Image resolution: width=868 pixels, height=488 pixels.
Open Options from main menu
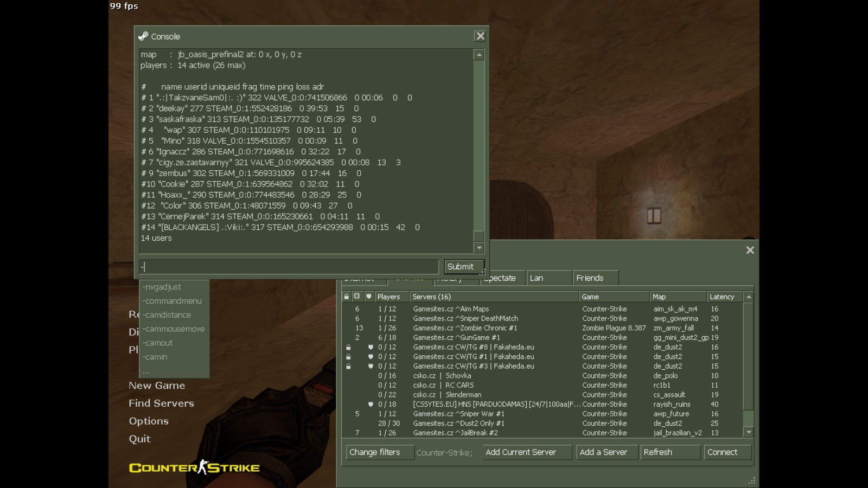149,421
